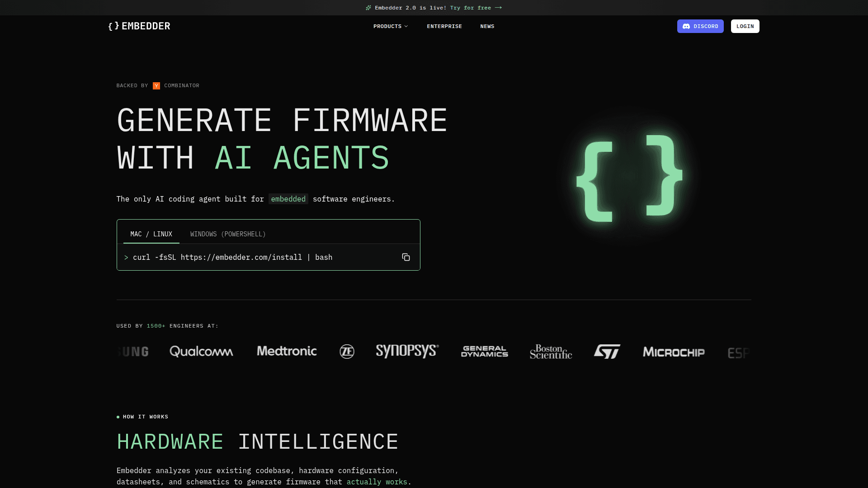Image resolution: width=868 pixels, height=488 pixels.
Task: Switch to Windows (PowerShell) tab
Action: pyautogui.click(x=228, y=234)
